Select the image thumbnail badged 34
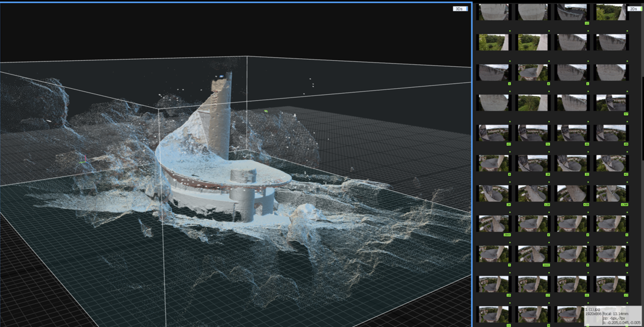Image resolution: width=644 pixels, height=327 pixels. pos(494,193)
